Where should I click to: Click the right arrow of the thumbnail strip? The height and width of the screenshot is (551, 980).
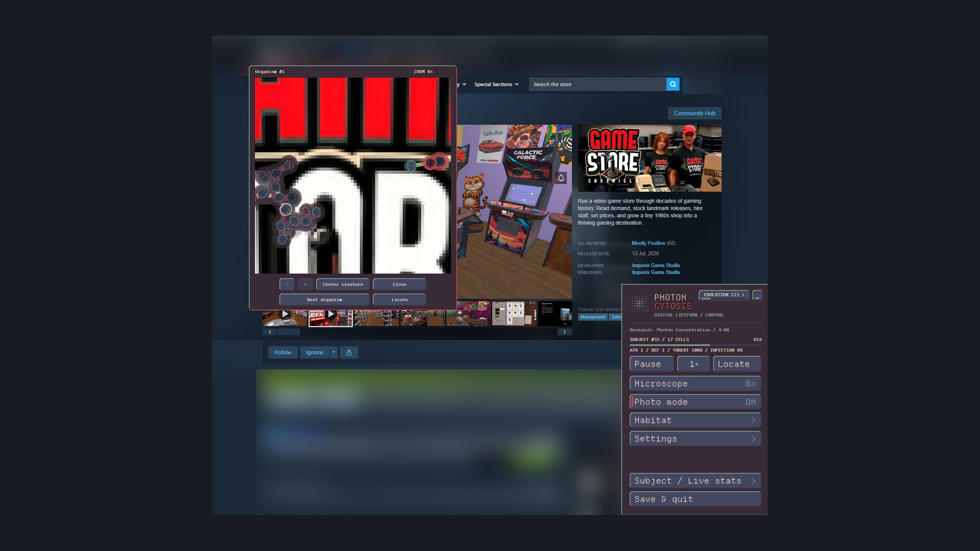tap(564, 332)
